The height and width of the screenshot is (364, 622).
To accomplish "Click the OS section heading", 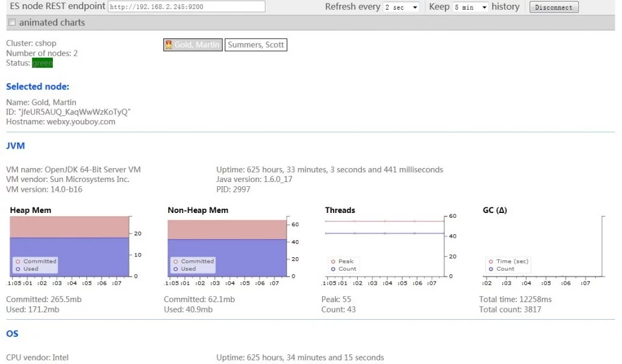I will 12,334.
